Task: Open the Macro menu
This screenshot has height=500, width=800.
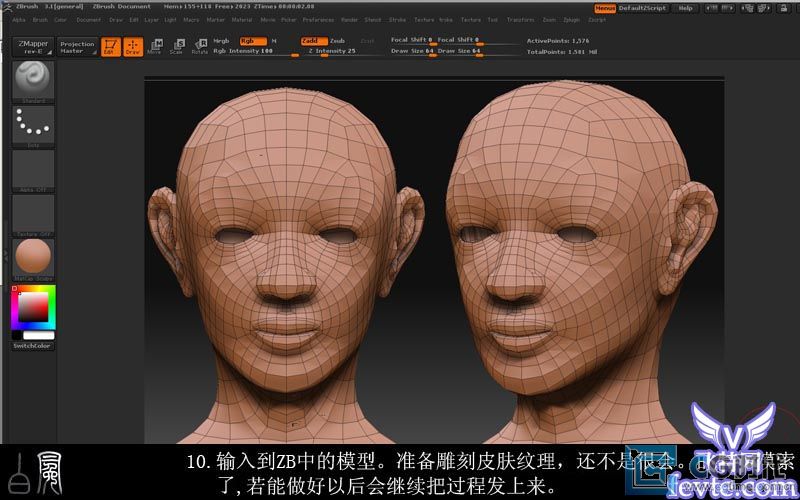Action: pyautogui.click(x=191, y=20)
